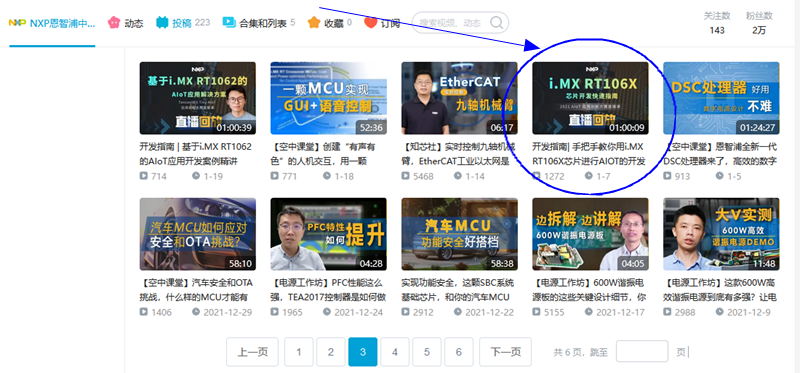View the 关注数 143 following count

[717, 23]
